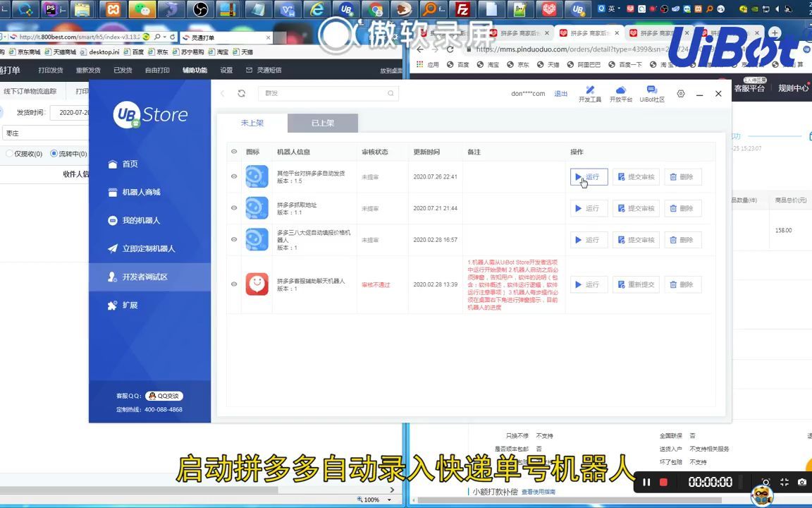Screen dimensions: 812x508
Task: Open the 首页 home item in UB Store sidebar
Action: [x=130, y=164]
